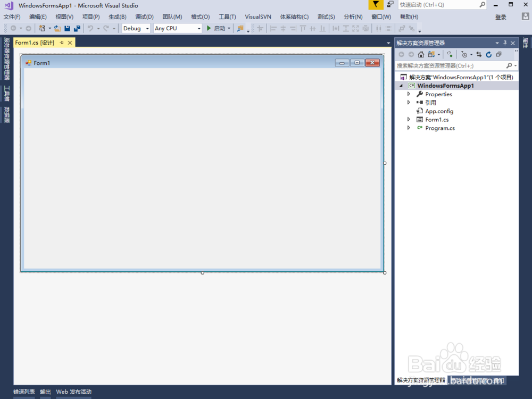
Task: Click the Undo arrow icon
Action: click(x=90, y=29)
